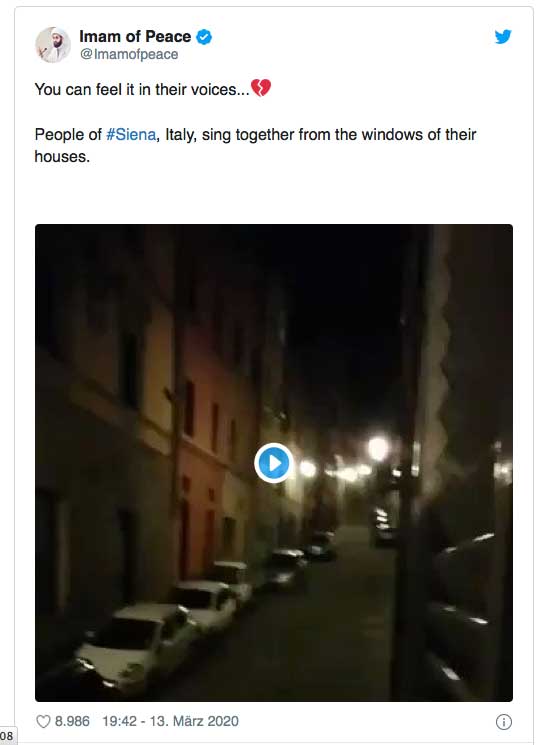
Task: Click the partial "08" label at bottom-left
Action: [x=7, y=736]
